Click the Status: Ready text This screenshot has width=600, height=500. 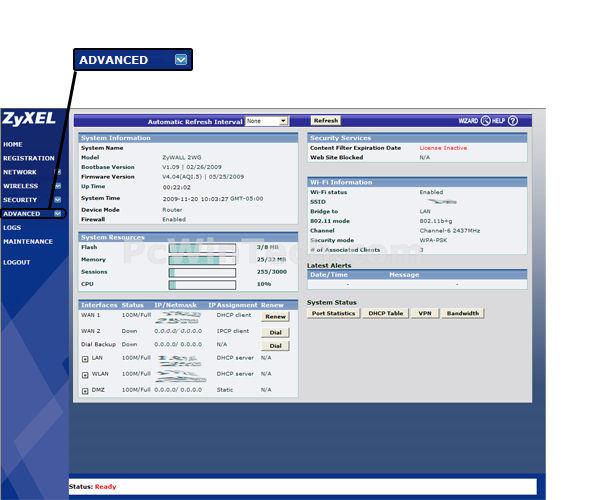pos(93,487)
